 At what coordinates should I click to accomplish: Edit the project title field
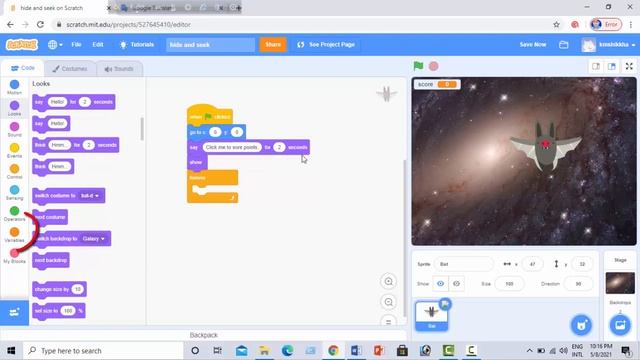(x=211, y=44)
